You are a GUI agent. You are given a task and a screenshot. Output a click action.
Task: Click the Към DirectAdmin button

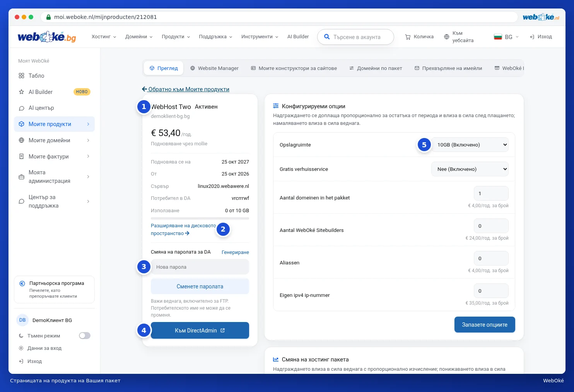click(200, 331)
